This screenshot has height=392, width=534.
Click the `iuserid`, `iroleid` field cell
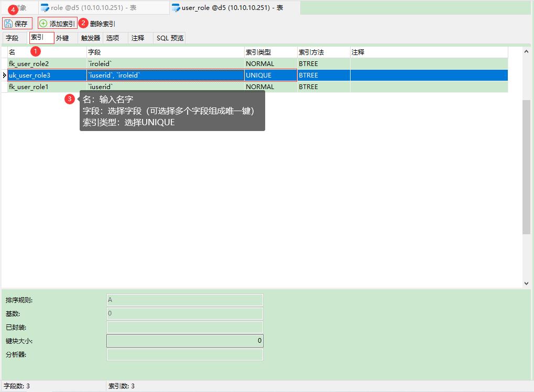coord(166,75)
